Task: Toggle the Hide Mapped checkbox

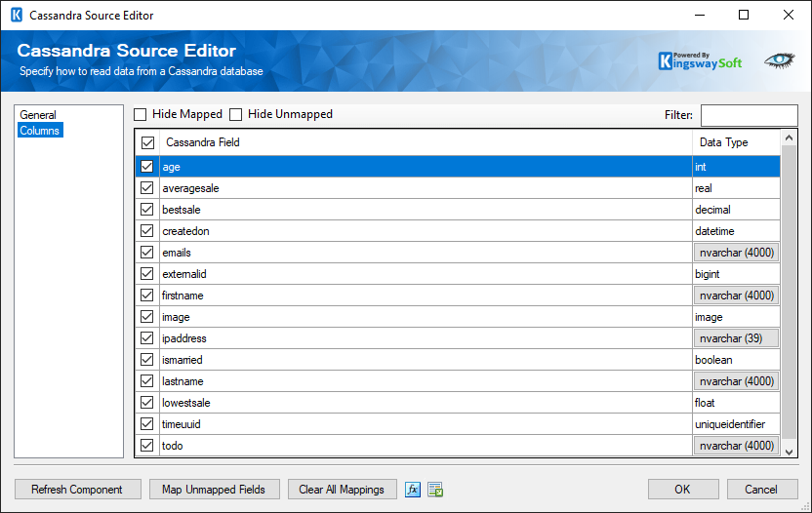Action: (x=141, y=114)
